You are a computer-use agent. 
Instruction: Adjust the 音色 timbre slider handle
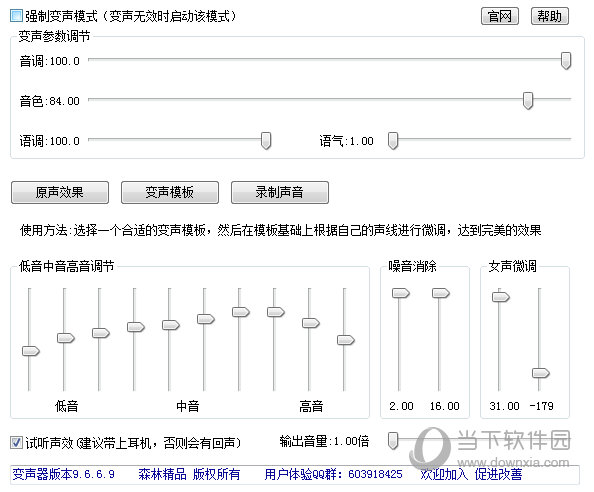tap(528, 100)
